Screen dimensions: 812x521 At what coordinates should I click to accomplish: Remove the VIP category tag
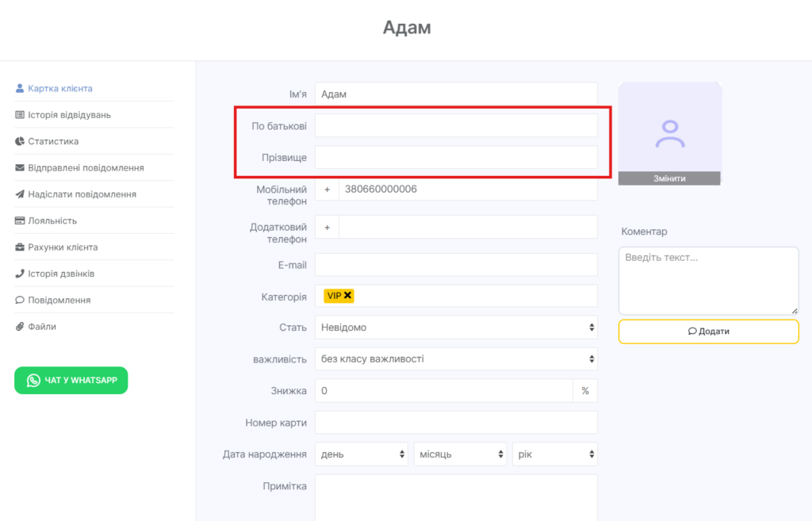tap(348, 296)
